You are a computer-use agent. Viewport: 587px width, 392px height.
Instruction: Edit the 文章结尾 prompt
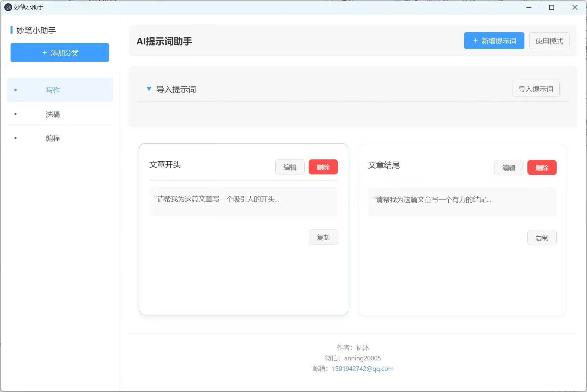point(509,168)
